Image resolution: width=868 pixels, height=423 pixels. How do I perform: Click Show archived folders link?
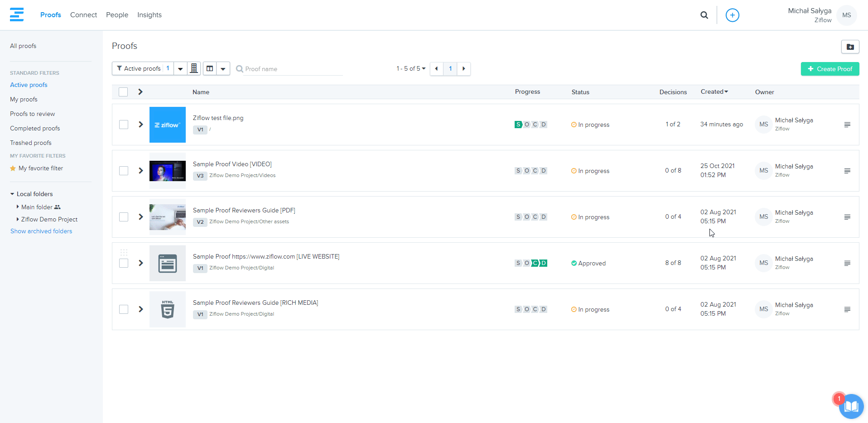coord(41,231)
